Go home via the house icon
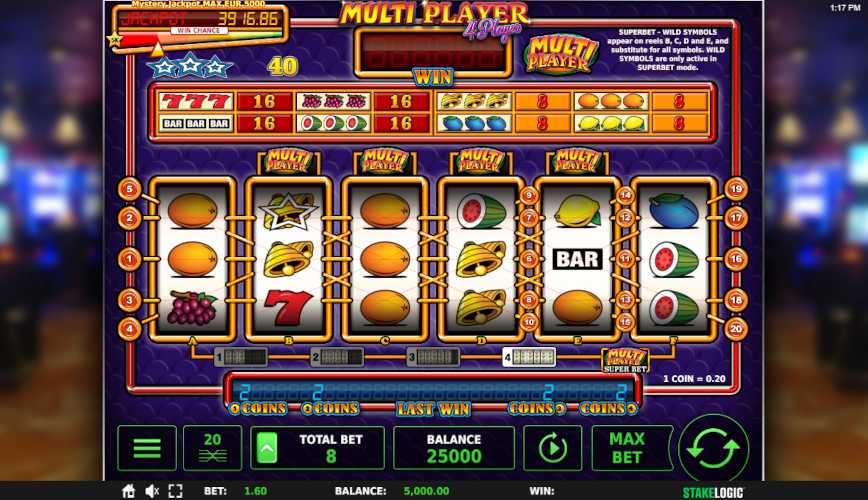868x500 pixels. tap(128, 491)
